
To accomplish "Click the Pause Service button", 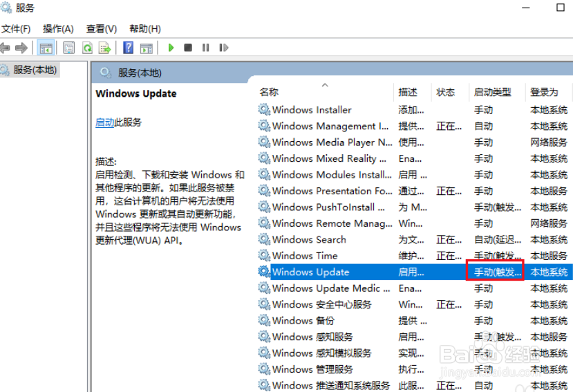I will [206, 48].
